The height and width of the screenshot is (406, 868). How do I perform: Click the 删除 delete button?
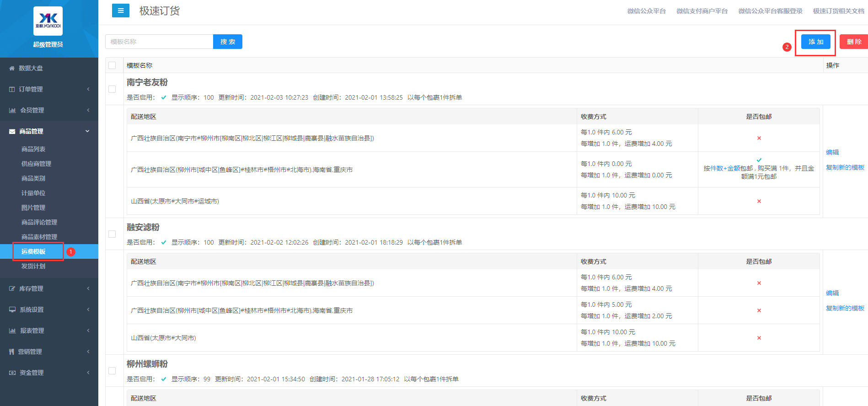point(854,42)
